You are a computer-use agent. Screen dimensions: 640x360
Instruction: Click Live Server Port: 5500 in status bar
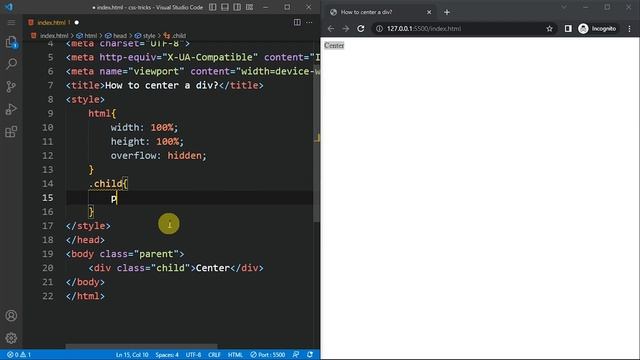tap(268, 355)
